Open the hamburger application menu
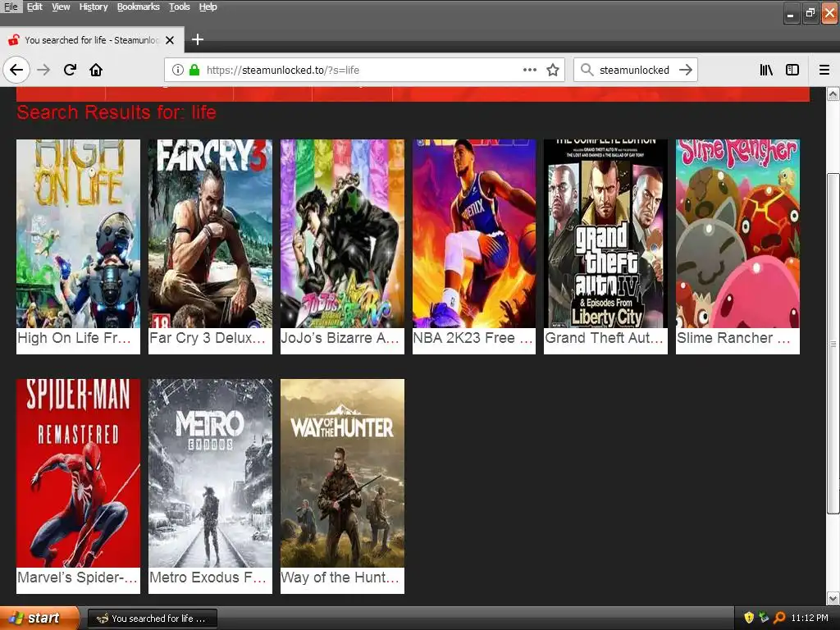The width and height of the screenshot is (840, 630). click(x=824, y=70)
